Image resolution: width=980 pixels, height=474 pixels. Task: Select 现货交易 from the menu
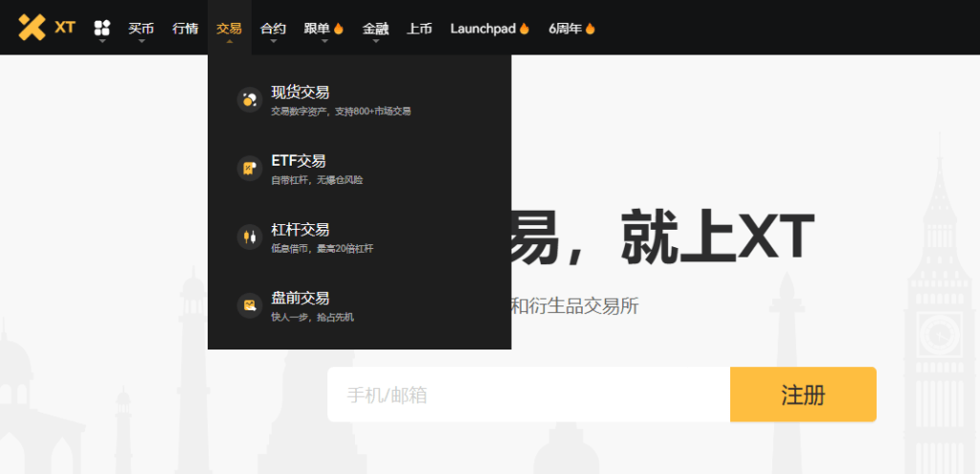click(x=300, y=92)
